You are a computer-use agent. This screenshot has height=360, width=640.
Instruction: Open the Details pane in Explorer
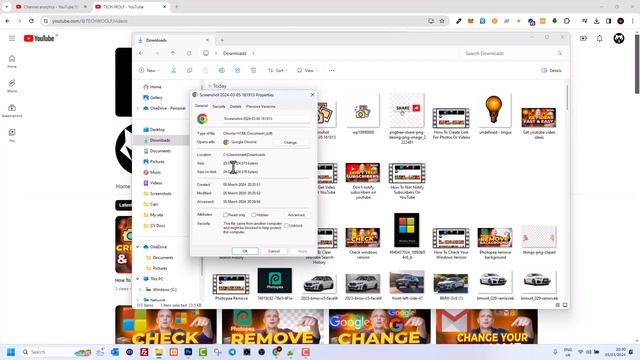coord(551,70)
